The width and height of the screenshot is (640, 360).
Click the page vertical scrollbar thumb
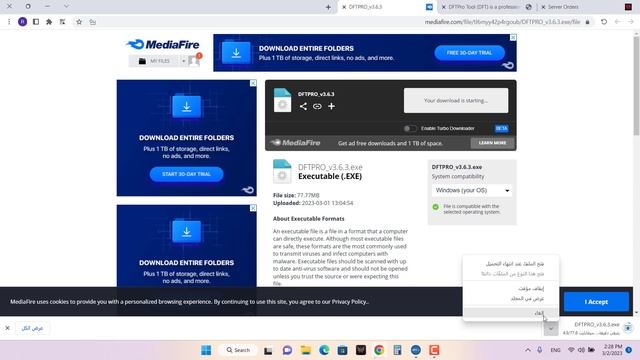(x=636, y=86)
